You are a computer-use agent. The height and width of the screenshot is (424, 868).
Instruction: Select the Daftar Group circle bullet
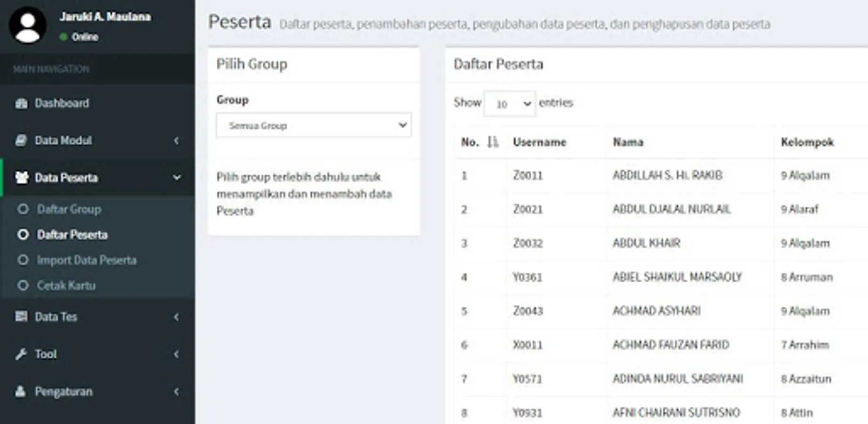23,209
